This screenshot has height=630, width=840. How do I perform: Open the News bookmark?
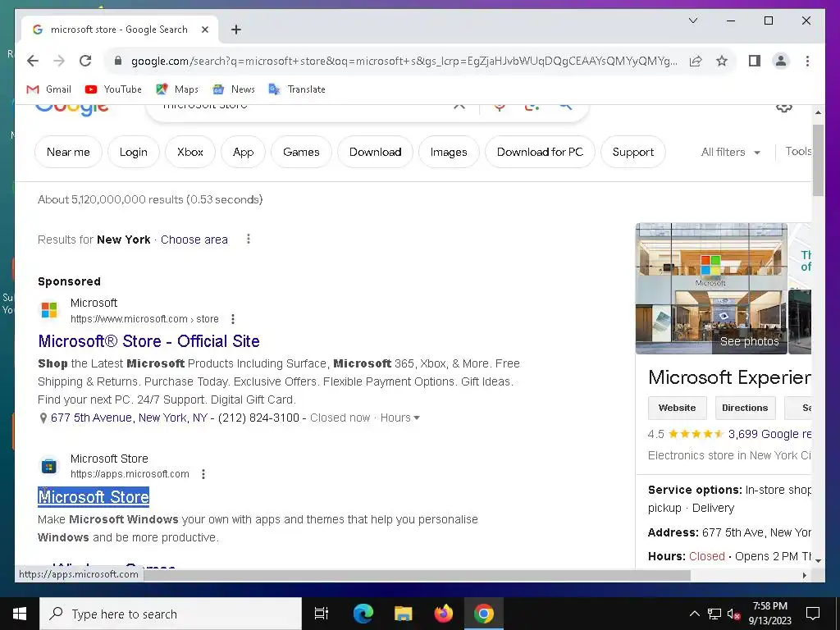[x=234, y=89]
